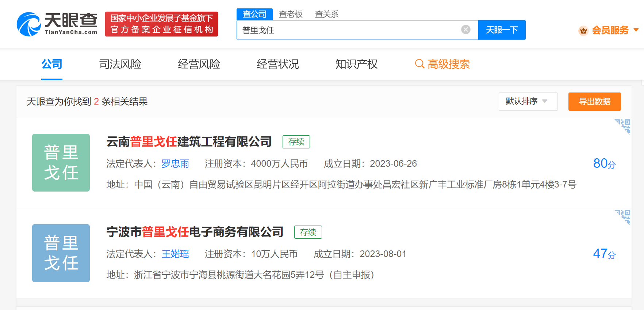Image resolution: width=644 pixels, height=310 pixels.
Task: Open 宁波市普里戈任电子商务有限公司 company page
Action: tap(195, 232)
